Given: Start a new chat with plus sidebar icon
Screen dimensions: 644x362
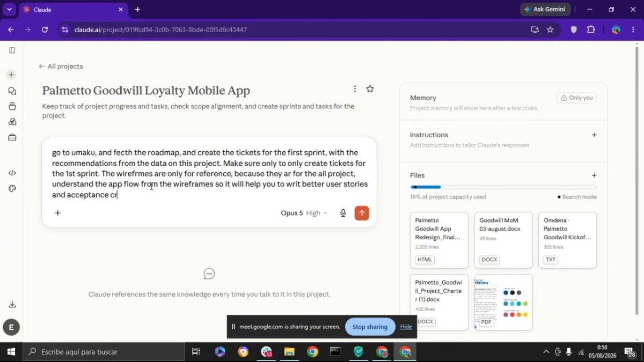Looking at the screenshot, I should click(x=11, y=75).
